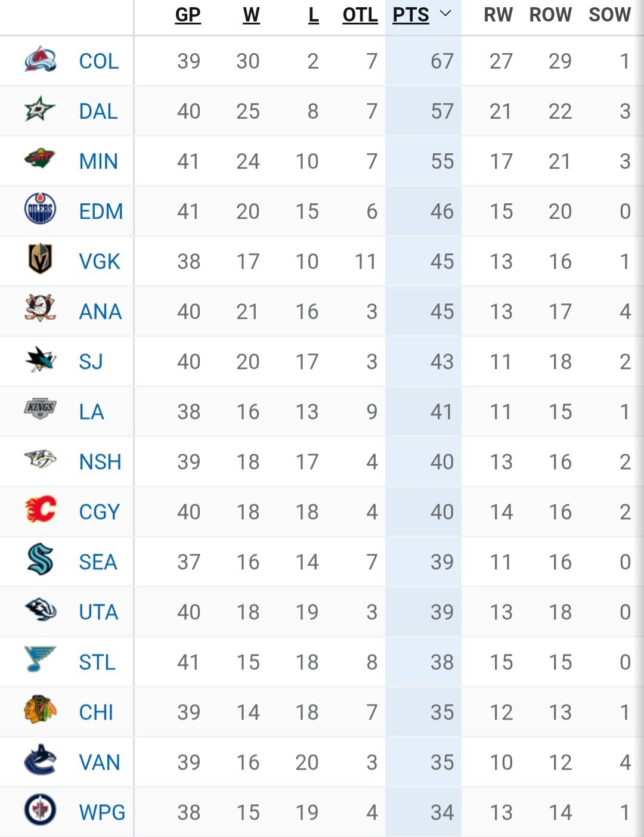Click the Anaheim Ducks team logo
The height and width of the screenshot is (837, 644).
click(40, 309)
